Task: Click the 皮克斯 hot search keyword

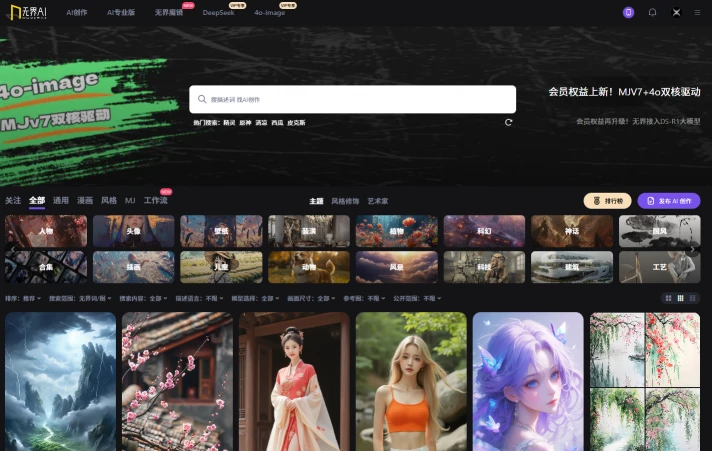Action: (x=296, y=123)
